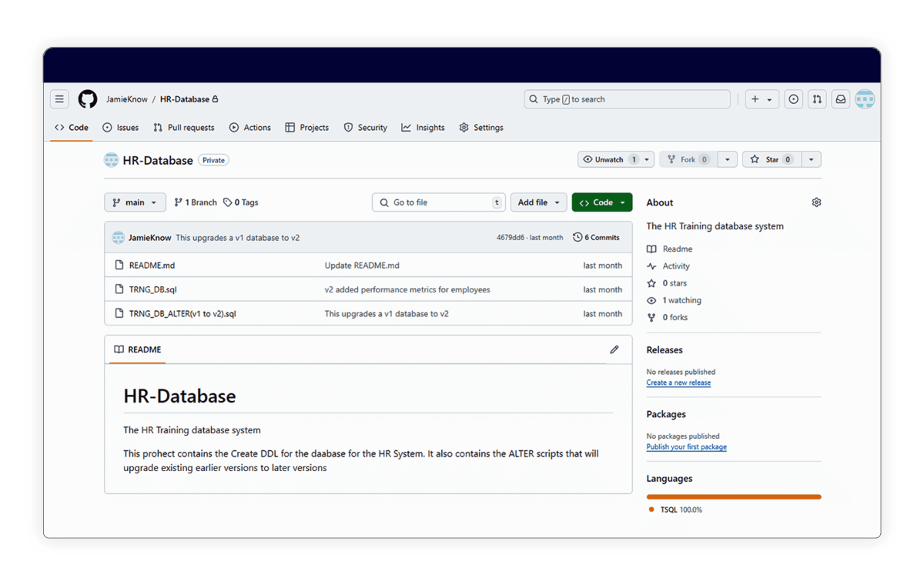Switch to the Security tab

pos(366,128)
